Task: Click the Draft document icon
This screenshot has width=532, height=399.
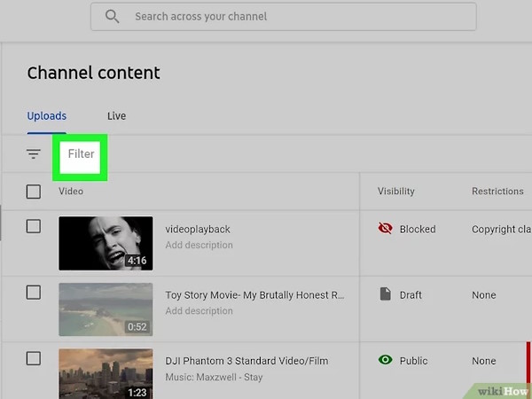Action: [x=385, y=294]
